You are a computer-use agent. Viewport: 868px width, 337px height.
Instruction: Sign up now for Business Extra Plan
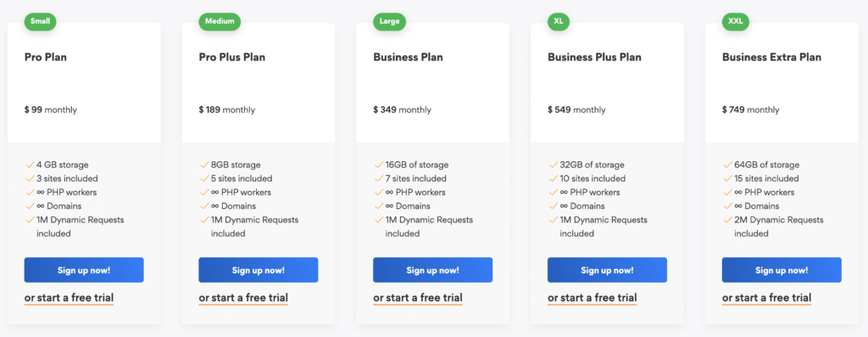782,270
